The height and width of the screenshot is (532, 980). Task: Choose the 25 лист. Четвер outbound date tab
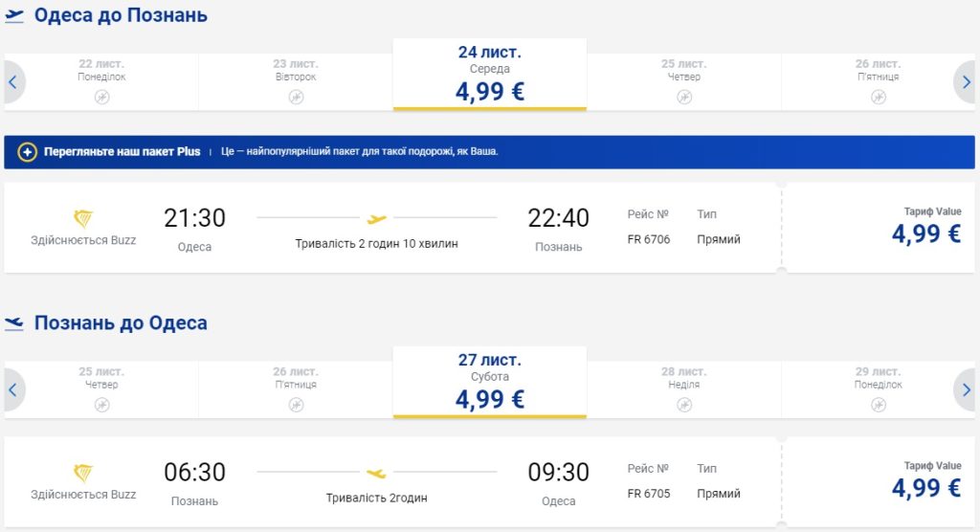point(683,78)
